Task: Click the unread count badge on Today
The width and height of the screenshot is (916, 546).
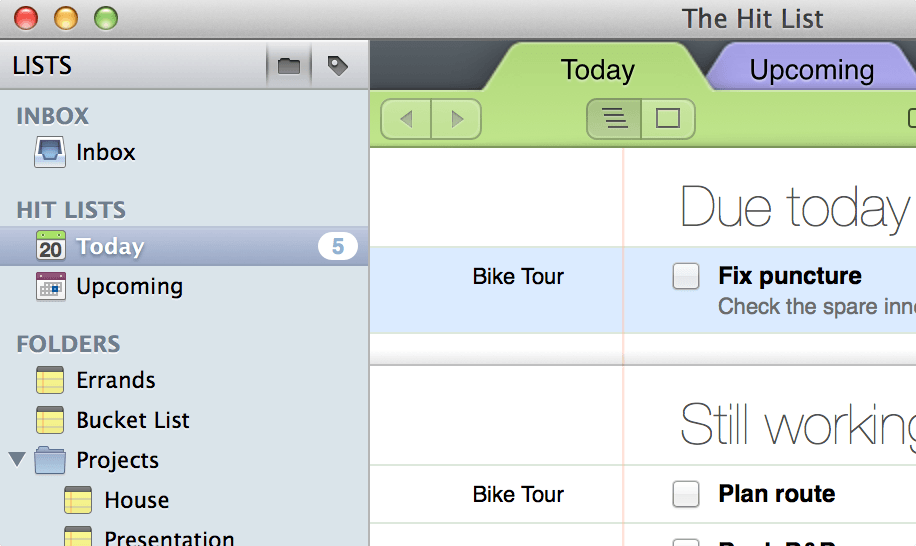Action: pos(337,246)
